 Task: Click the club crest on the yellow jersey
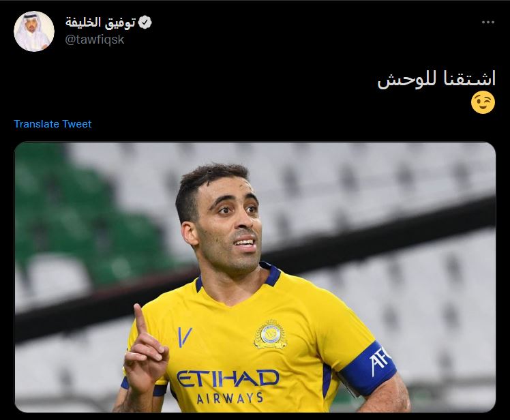[271, 334]
